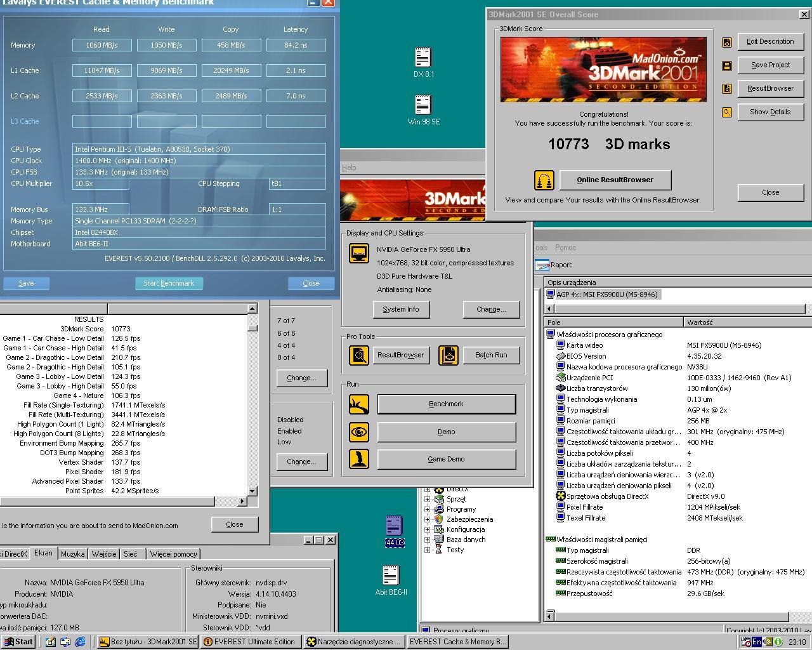Expand the DirectX tree node

(427, 489)
